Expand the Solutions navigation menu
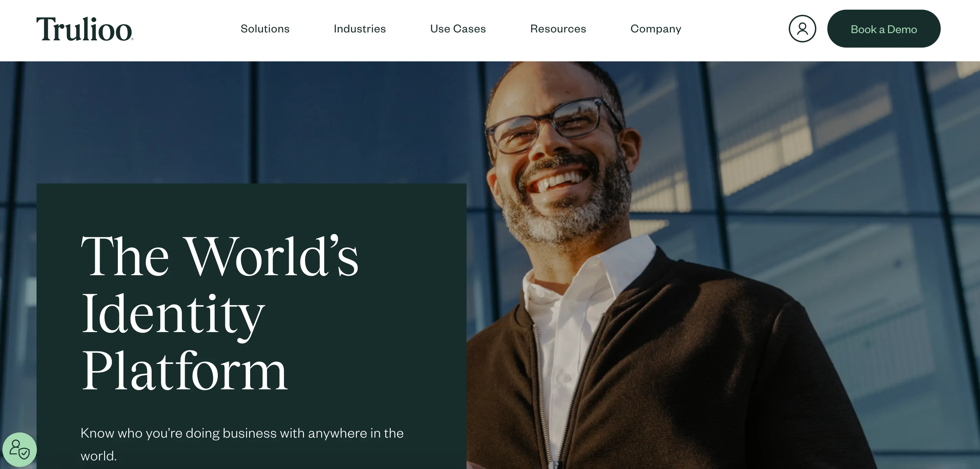980x469 pixels. pyautogui.click(x=265, y=29)
